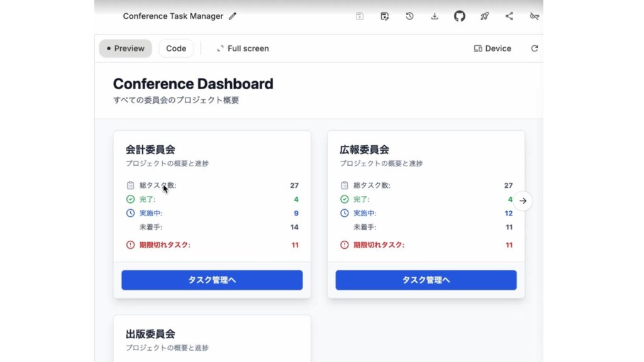Open version history clock icon
This screenshot has width=644, height=362.
409,16
